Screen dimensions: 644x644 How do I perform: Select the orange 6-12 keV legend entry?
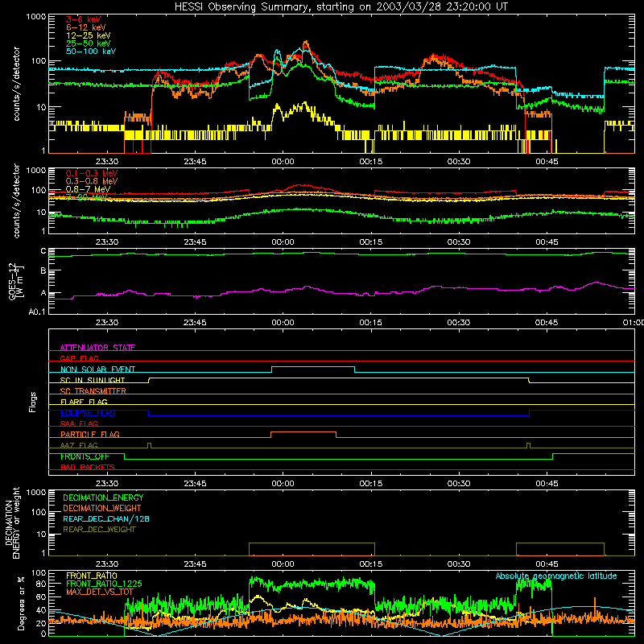85,27
